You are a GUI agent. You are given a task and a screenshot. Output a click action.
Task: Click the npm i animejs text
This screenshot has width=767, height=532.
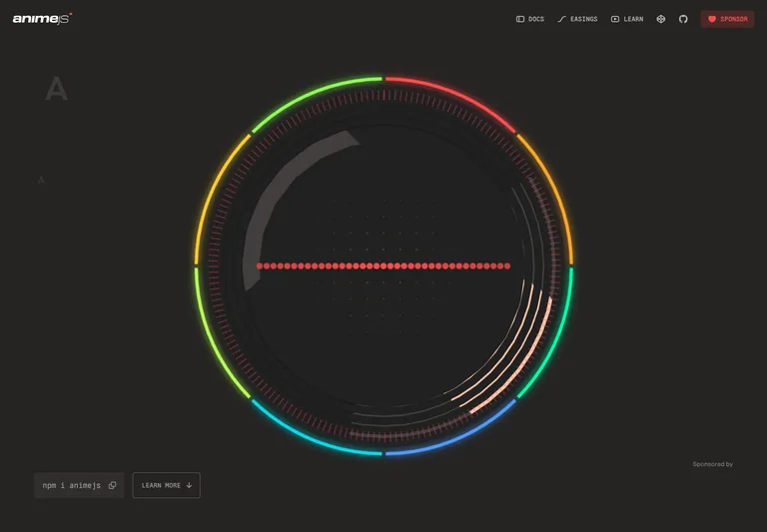coord(72,485)
